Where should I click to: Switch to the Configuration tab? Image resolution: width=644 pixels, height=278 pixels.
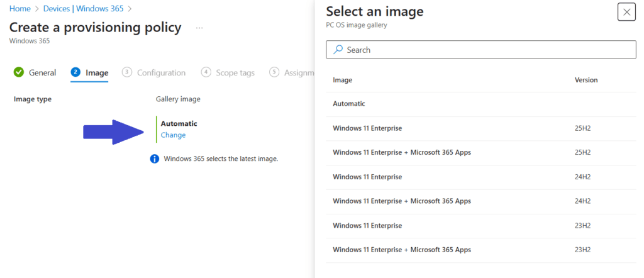(x=161, y=72)
